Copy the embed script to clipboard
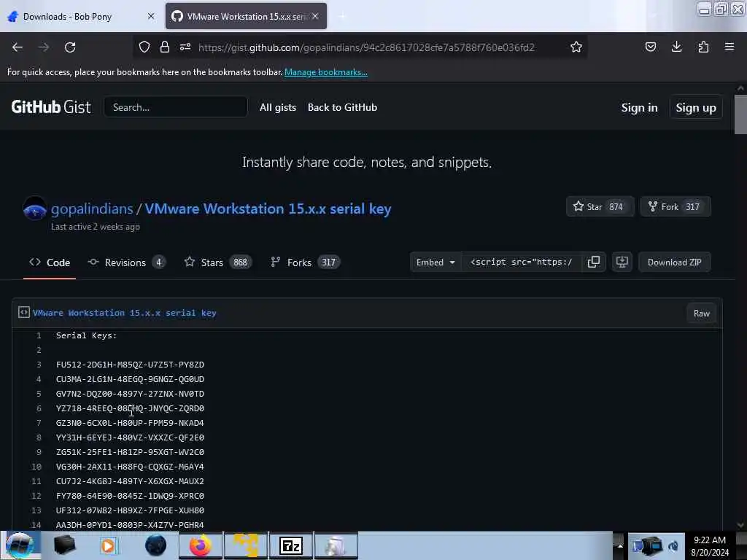 594,262
